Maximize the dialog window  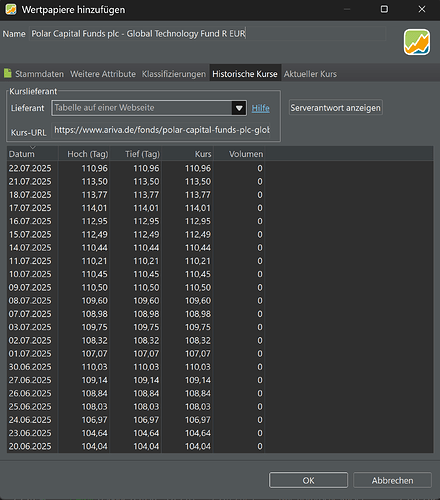[384, 9]
